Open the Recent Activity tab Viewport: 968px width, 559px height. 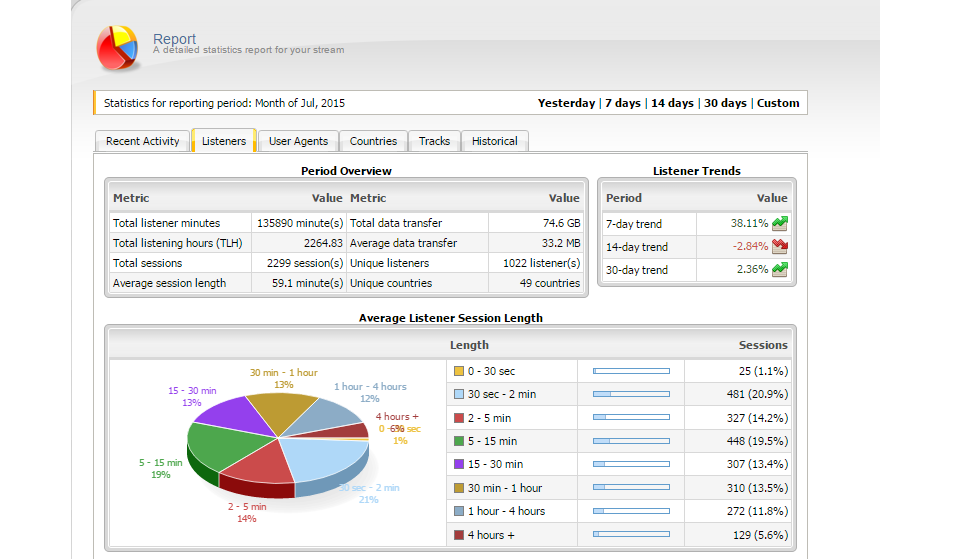click(143, 141)
